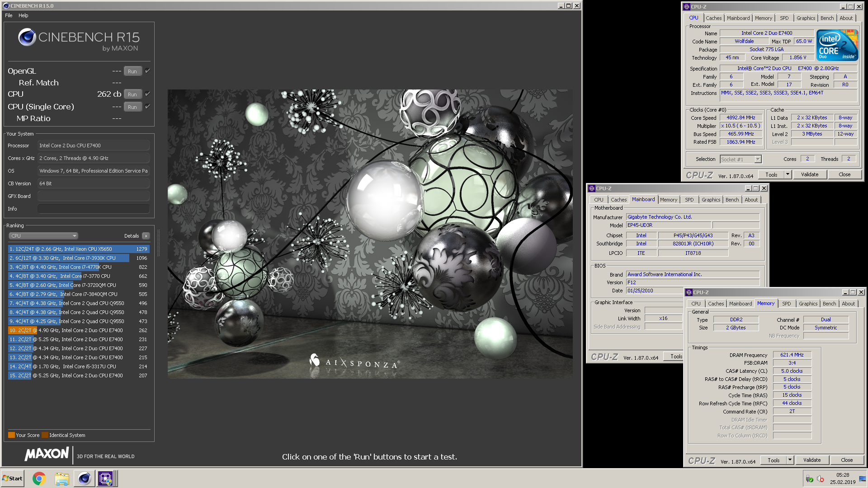
Task: Click the CPU-Z title icon of Mainboard window
Action: click(x=592, y=188)
